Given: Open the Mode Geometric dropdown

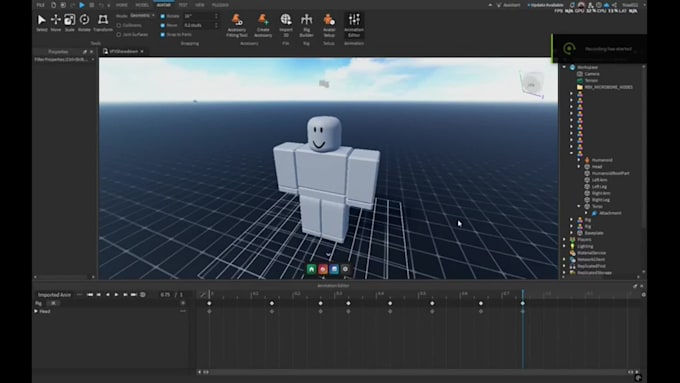Looking at the screenshot, I should click(142, 16).
